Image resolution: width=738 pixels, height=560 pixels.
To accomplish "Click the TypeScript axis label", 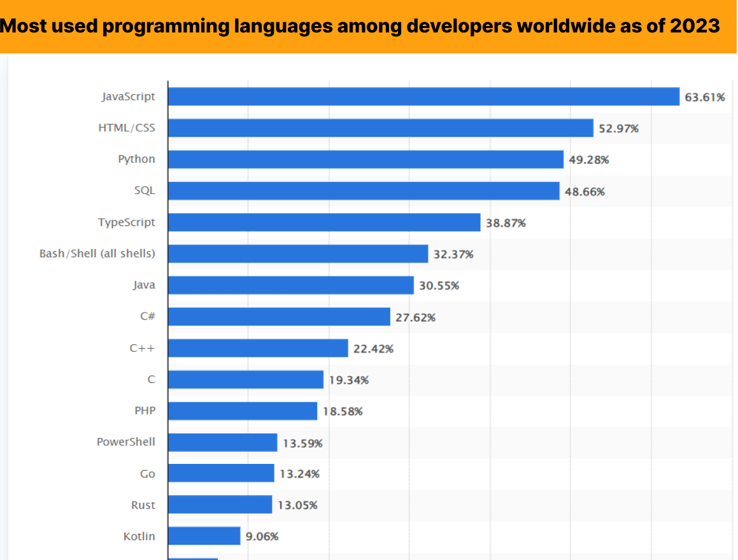I will tap(126, 222).
